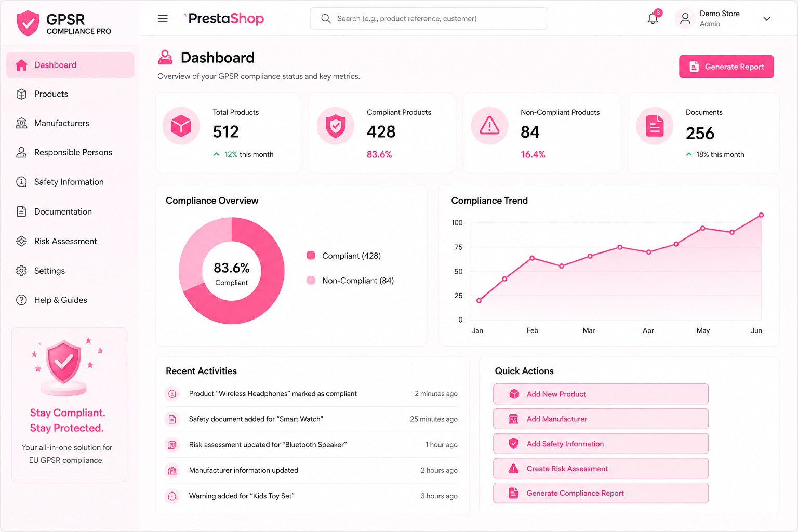This screenshot has width=798, height=532.
Task: Click the Jan data point on trend chart
Action: (479, 300)
